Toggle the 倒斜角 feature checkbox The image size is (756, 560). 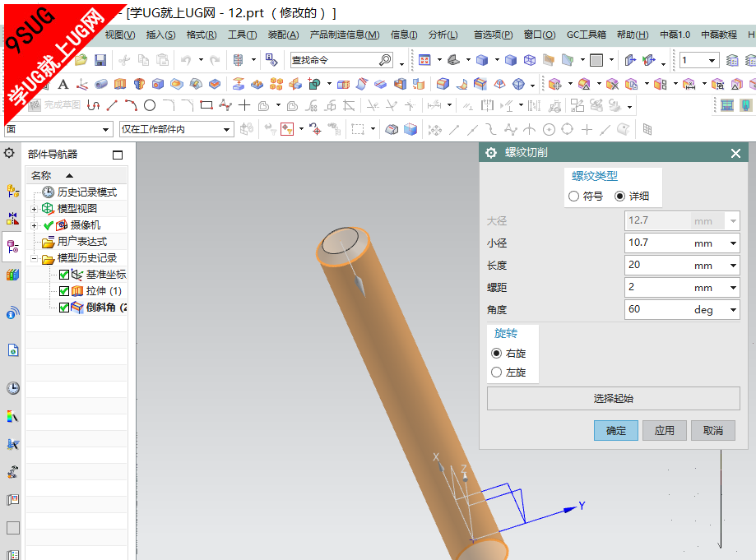point(64,308)
